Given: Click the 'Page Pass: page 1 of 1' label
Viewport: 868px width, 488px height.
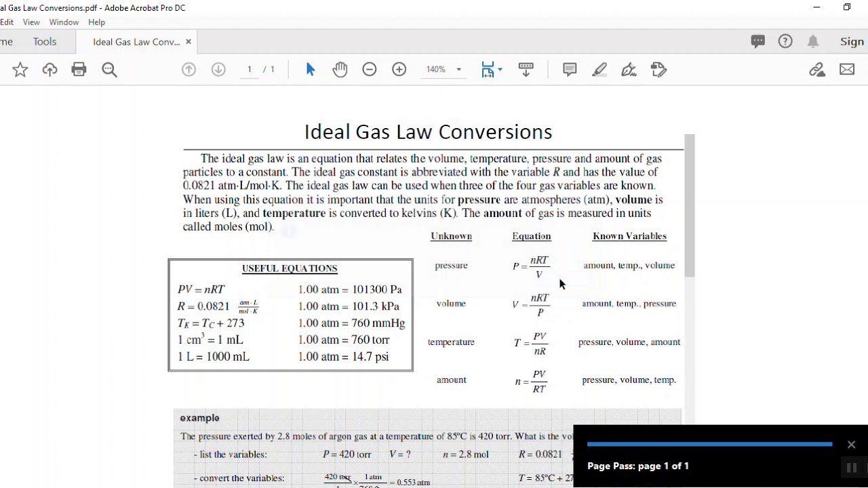Looking at the screenshot, I should click(638, 466).
